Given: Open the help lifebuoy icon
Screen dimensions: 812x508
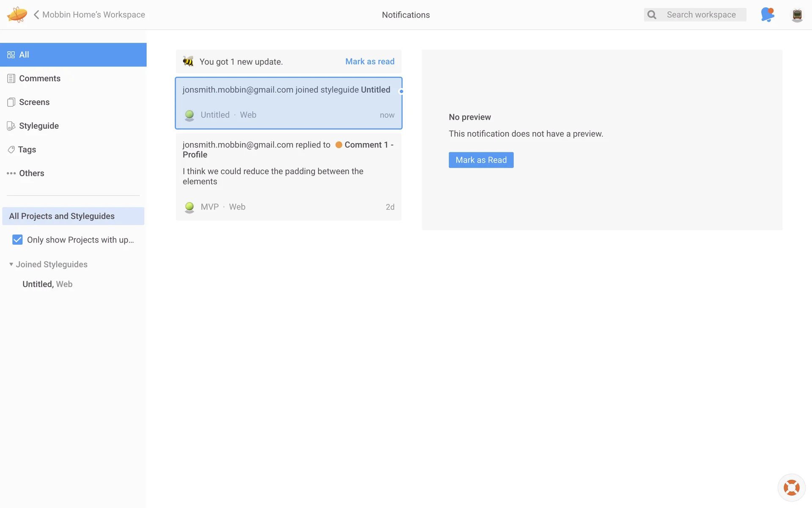Looking at the screenshot, I should 791,487.
